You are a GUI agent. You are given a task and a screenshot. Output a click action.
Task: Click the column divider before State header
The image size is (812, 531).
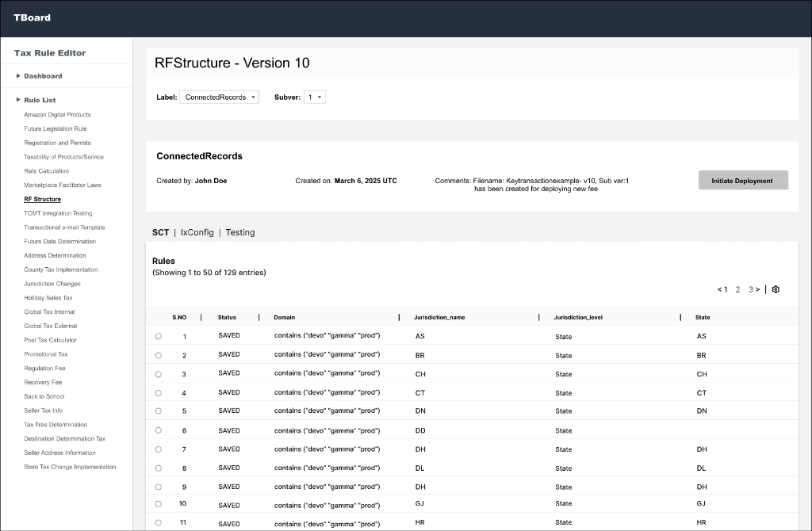pos(680,317)
